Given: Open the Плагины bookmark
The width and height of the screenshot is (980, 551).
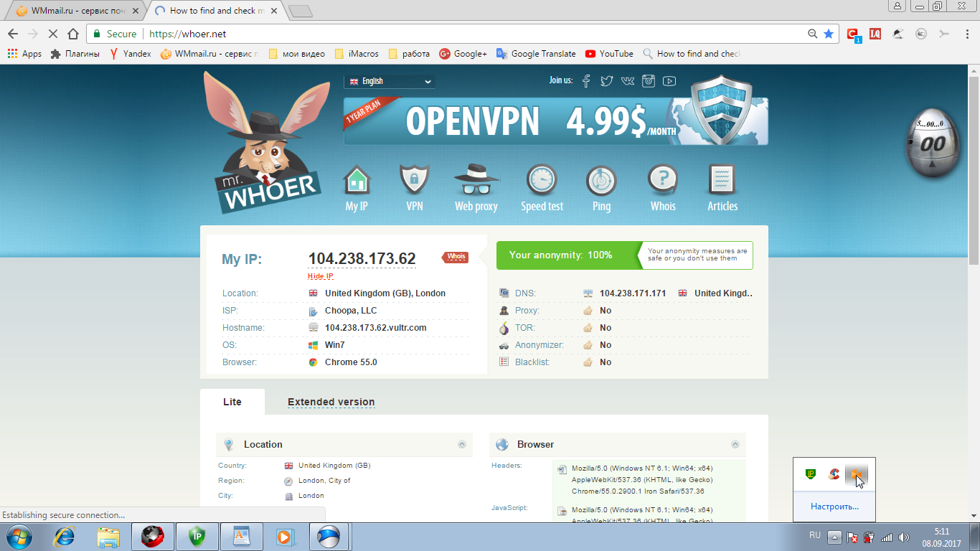Looking at the screenshot, I should point(75,54).
